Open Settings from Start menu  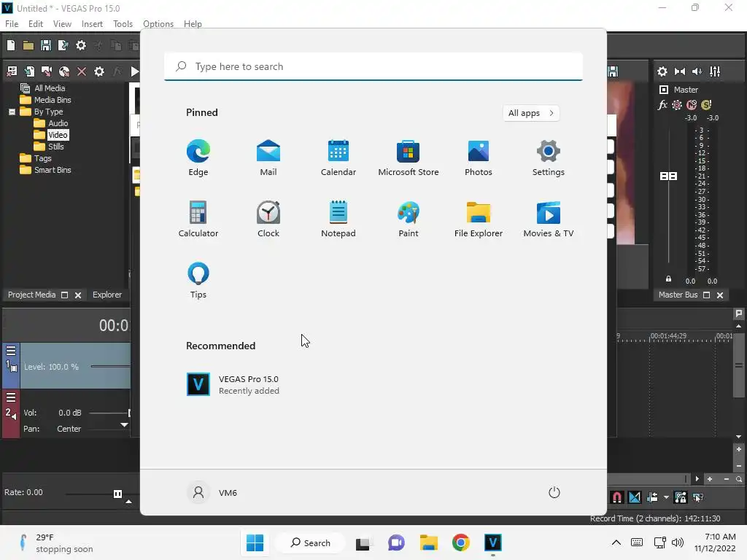[549, 157]
